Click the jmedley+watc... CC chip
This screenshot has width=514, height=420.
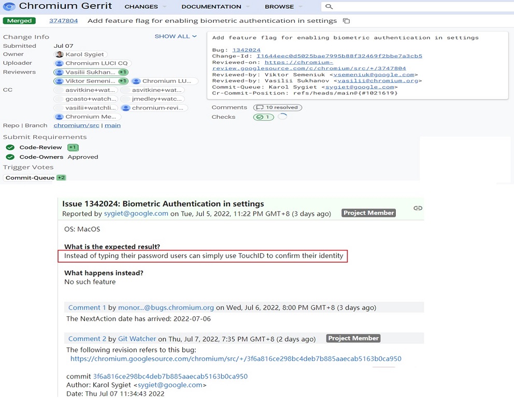click(x=153, y=99)
